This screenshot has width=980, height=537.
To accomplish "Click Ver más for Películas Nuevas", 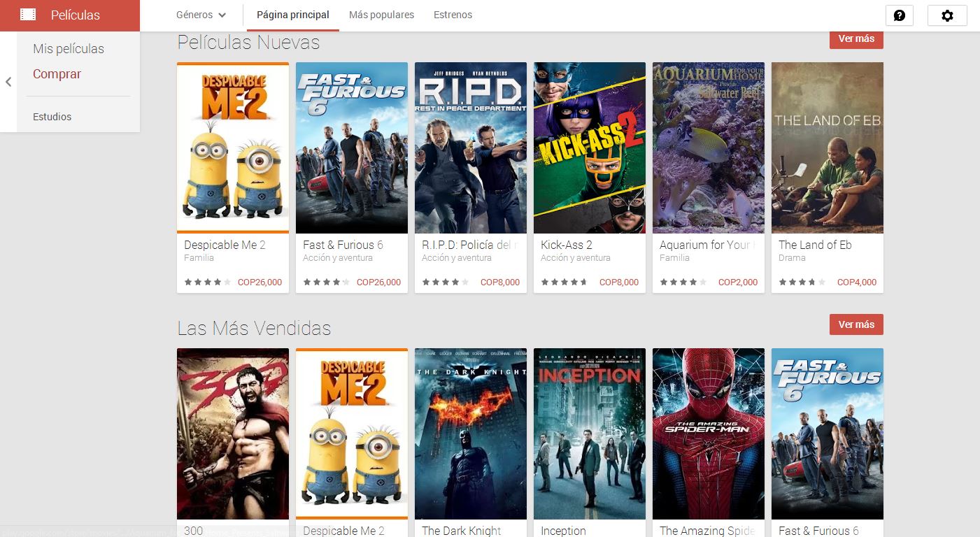I will pos(856,39).
